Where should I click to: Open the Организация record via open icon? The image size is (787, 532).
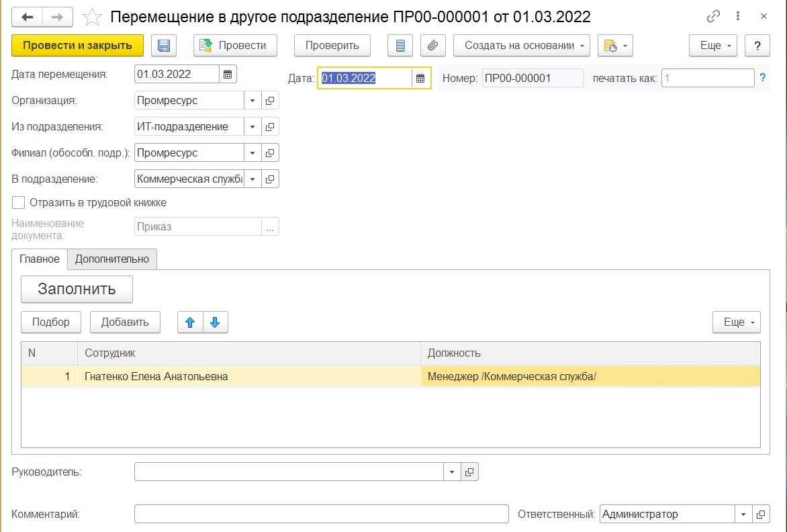click(x=270, y=101)
